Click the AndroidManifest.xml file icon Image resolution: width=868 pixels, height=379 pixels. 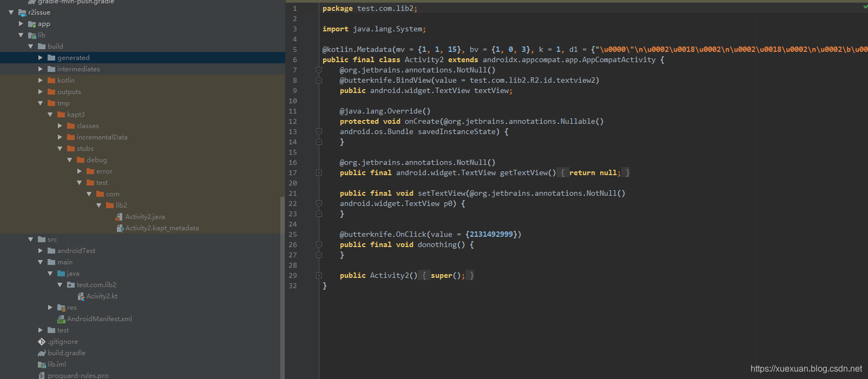(x=61, y=319)
